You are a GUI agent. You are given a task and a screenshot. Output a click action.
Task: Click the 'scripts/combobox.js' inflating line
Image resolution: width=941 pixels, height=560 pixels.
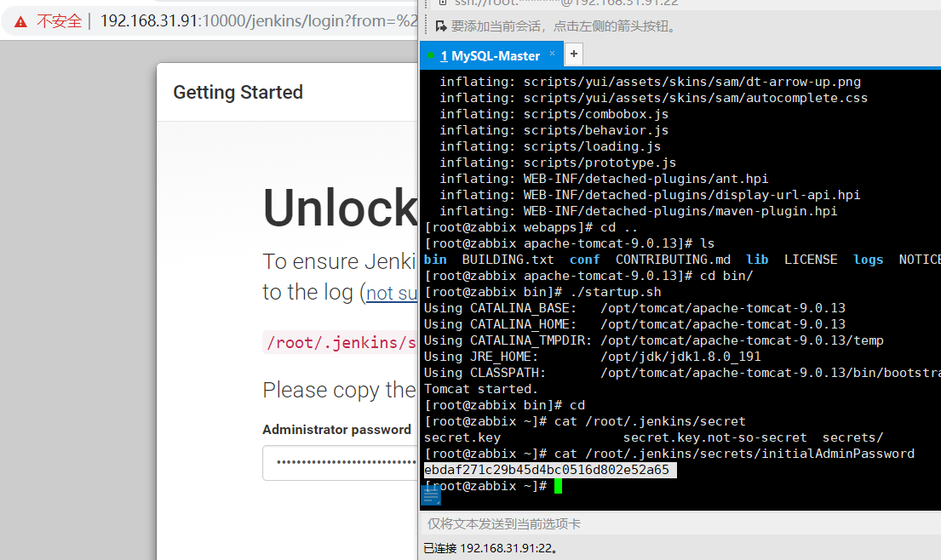tap(554, 114)
